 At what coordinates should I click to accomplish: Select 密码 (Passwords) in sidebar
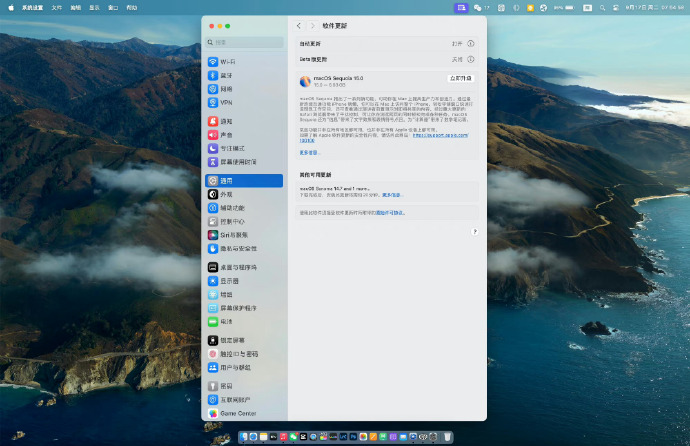point(244,386)
